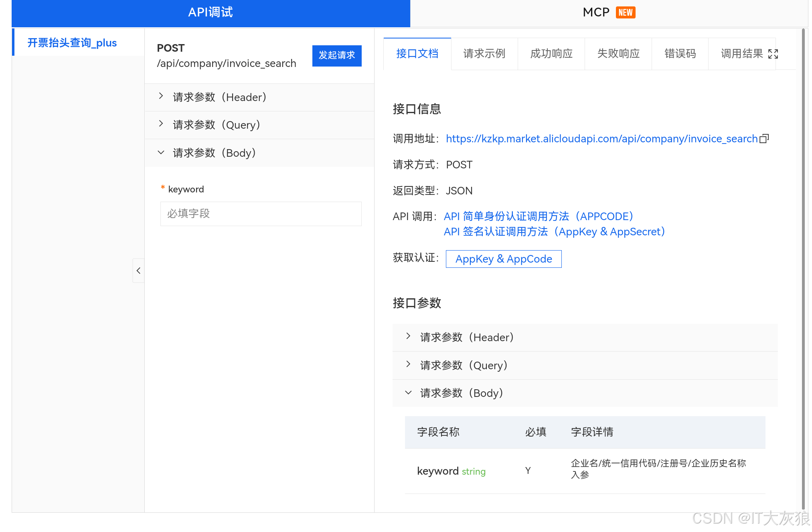Image resolution: width=812 pixels, height=532 pixels.
Task: Expand 请求参数 (Header) in the left panel
Action: pos(219,97)
